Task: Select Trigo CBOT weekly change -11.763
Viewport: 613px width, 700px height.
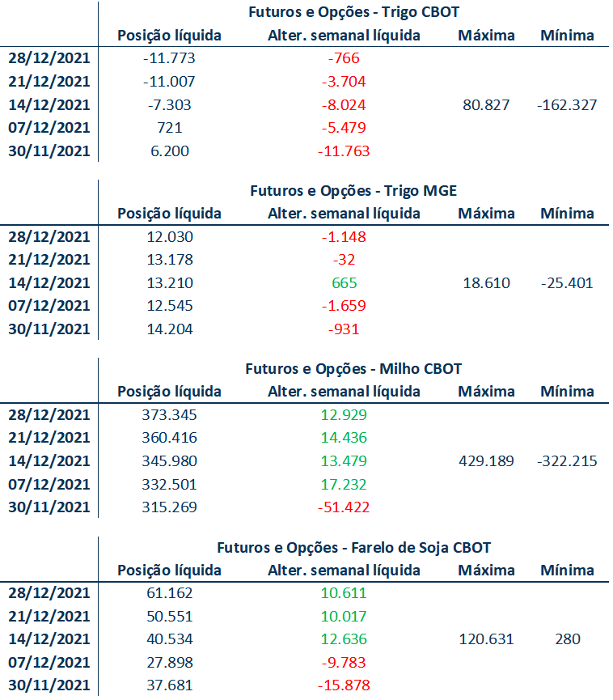Action: pos(344,151)
